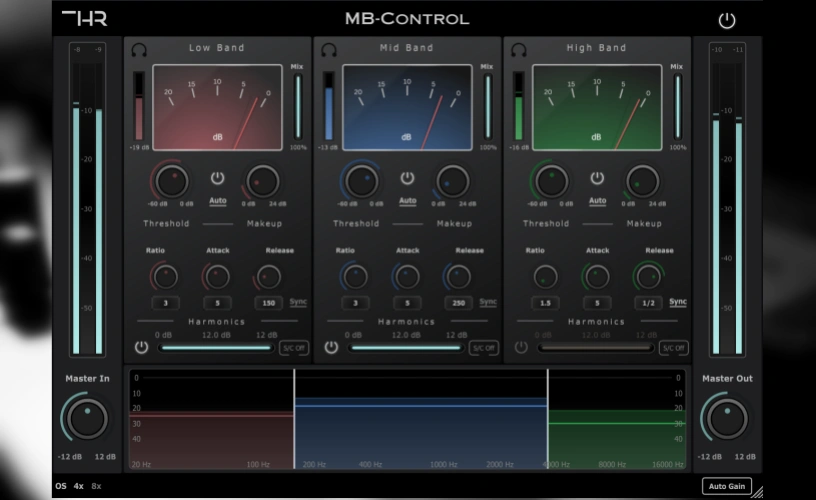
Task: Click the High Band Attack knob
Action: [597, 277]
